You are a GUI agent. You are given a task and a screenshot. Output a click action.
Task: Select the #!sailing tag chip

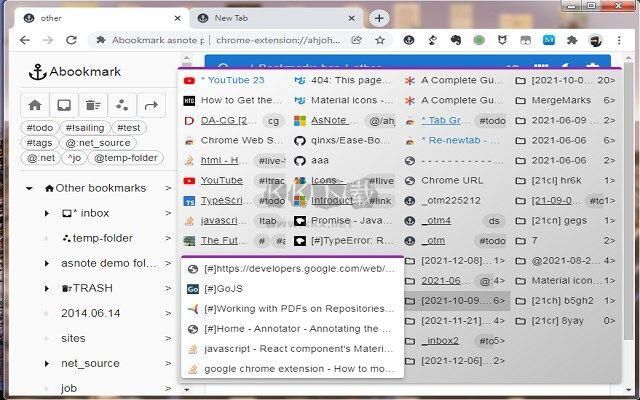pyautogui.click(x=85, y=128)
